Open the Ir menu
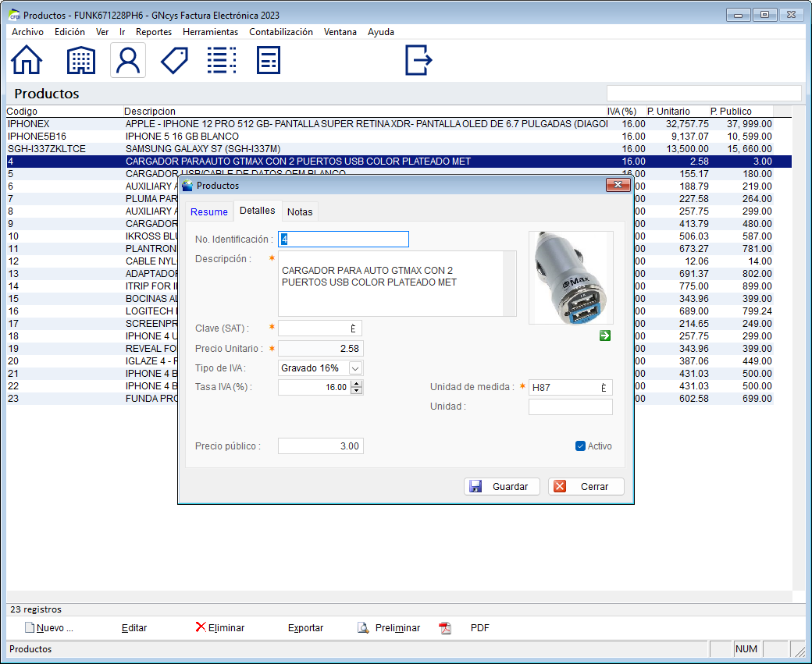 point(123,32)
